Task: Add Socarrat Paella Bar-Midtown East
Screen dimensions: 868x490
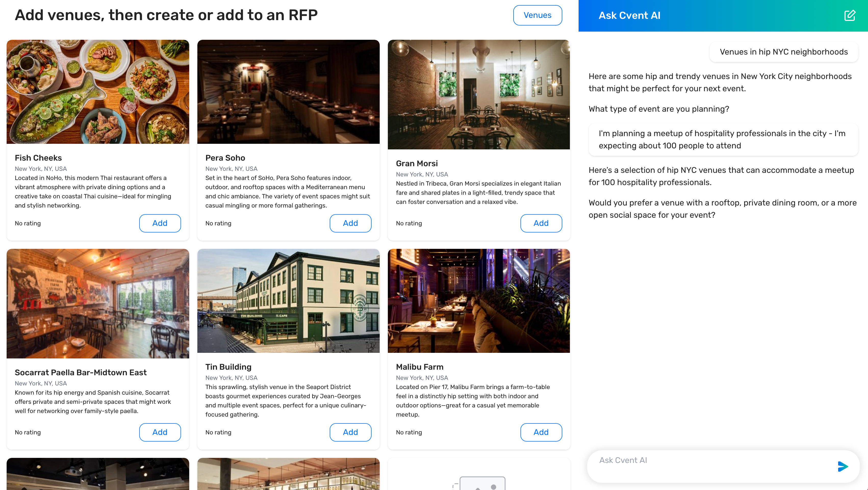Action: (x=160, y=432)
